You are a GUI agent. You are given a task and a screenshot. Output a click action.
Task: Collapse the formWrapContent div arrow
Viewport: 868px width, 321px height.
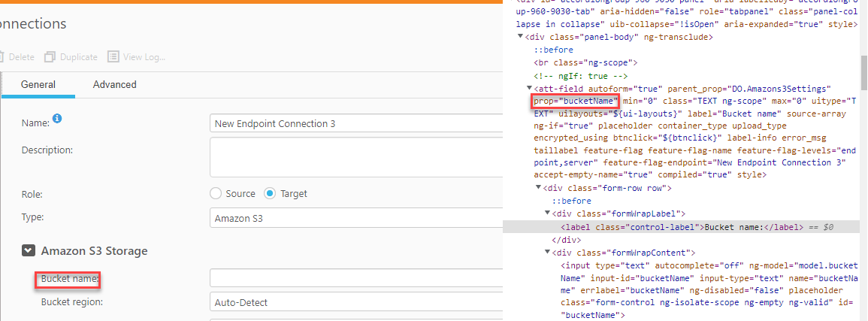(548, 253)
